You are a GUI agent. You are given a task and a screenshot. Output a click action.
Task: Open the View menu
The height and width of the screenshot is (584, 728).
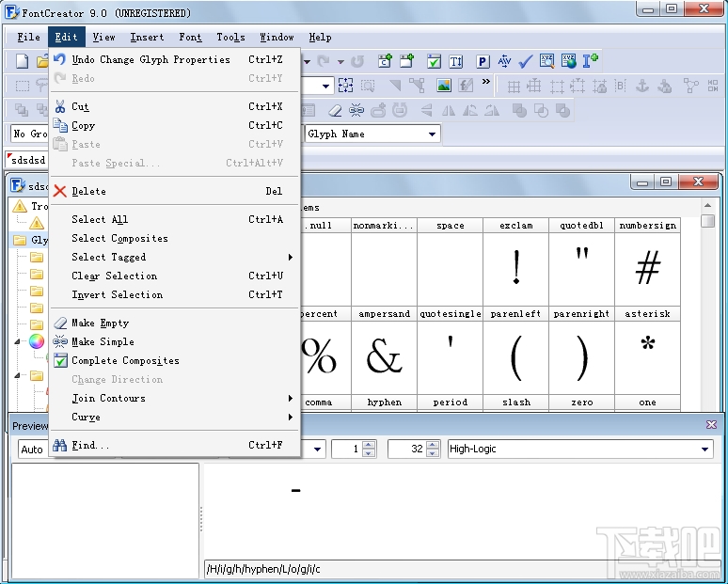(103, 37)
